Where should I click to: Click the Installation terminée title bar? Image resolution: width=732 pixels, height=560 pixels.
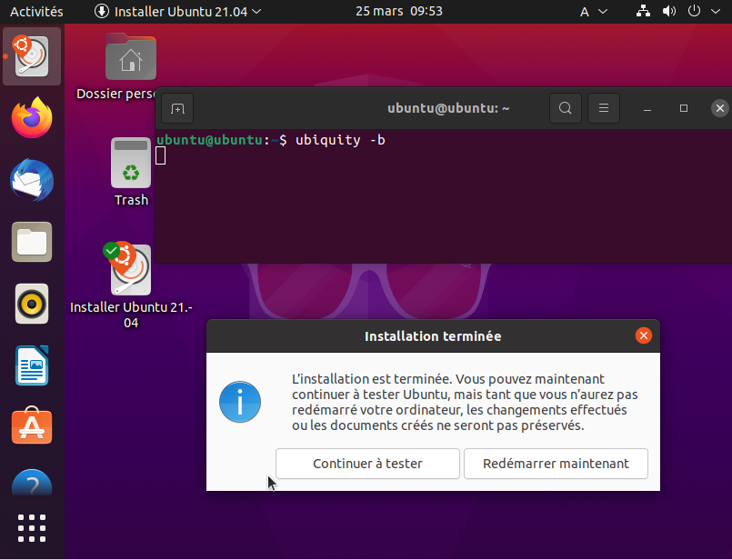click(433, 336)
